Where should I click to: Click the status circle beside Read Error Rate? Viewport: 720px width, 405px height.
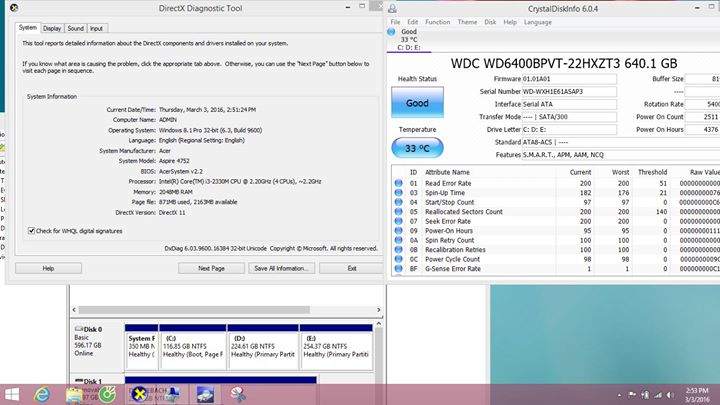tap(398, 183)
